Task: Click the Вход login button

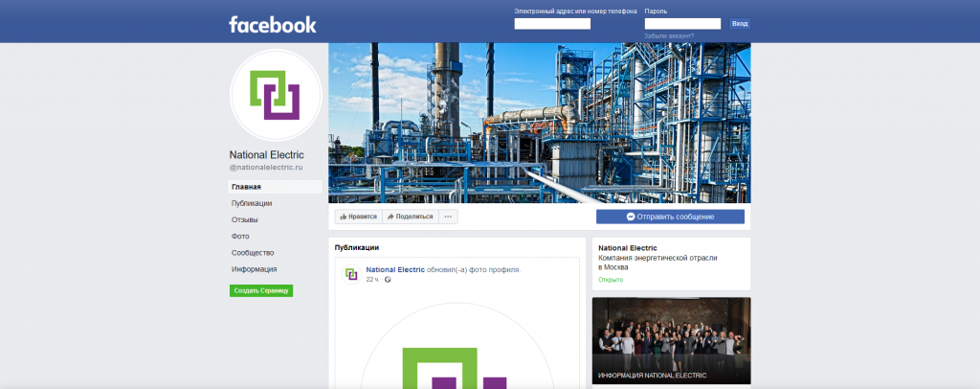Action: tap(740, 24)
